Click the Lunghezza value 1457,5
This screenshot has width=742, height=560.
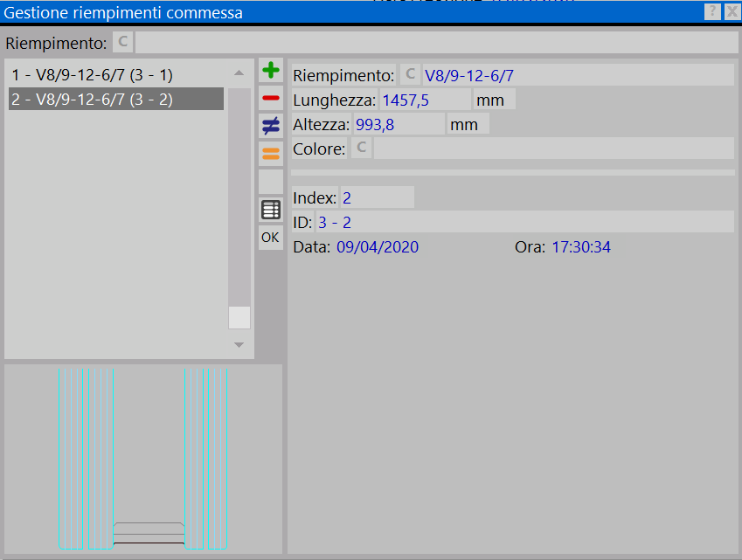(425, 100)
